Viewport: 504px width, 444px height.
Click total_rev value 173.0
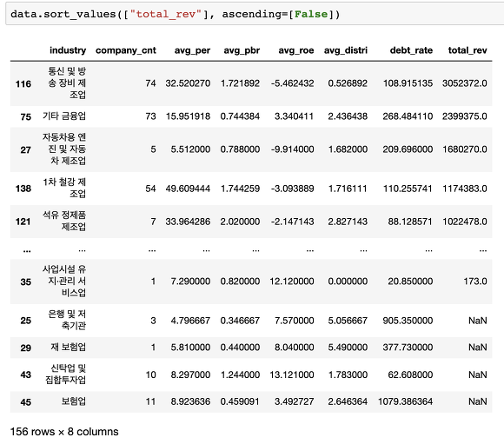tap(475, 282)
